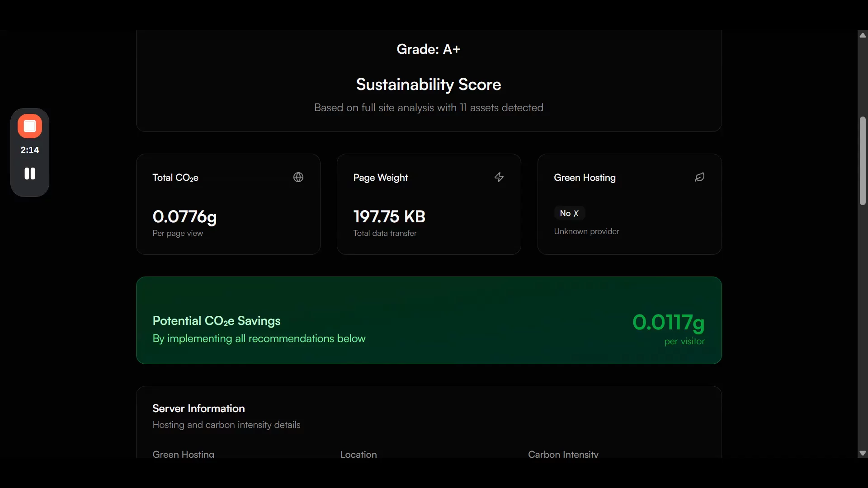This screenshot has width=868, height=488.
Task: Expand the Total CO2e card for details
Action: click(x=228, y=204)
